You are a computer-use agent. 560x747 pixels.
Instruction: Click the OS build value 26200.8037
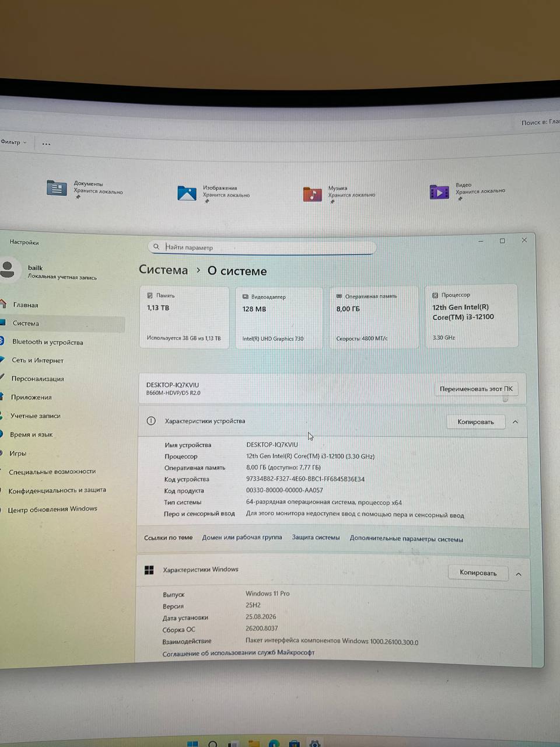click(261, 629)
